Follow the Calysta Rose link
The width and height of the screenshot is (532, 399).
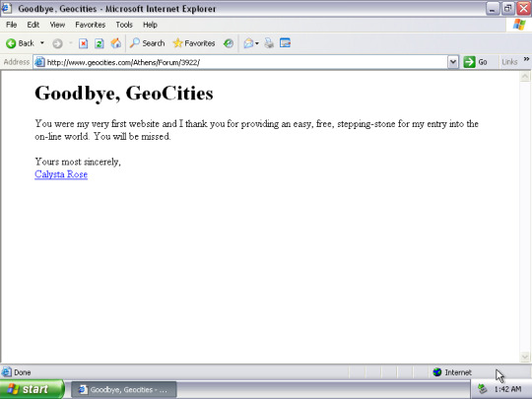tap(61, 174)
